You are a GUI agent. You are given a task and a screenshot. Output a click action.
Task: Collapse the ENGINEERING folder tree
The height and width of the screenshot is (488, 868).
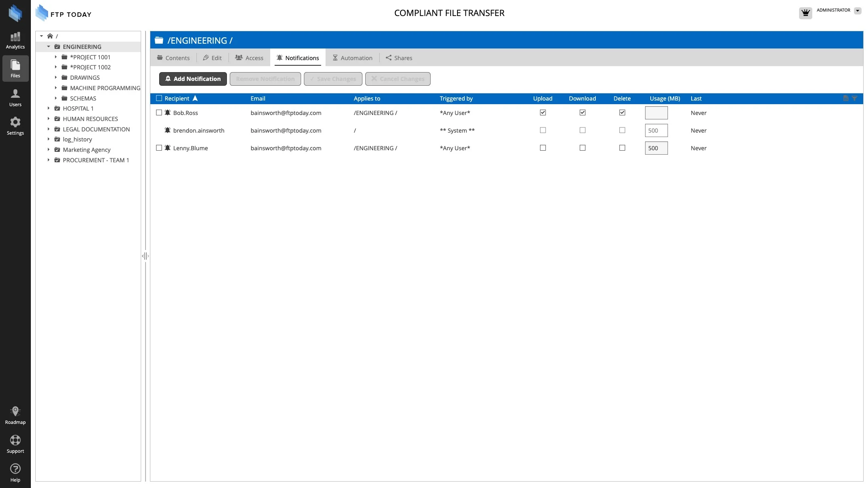(49, 46)
